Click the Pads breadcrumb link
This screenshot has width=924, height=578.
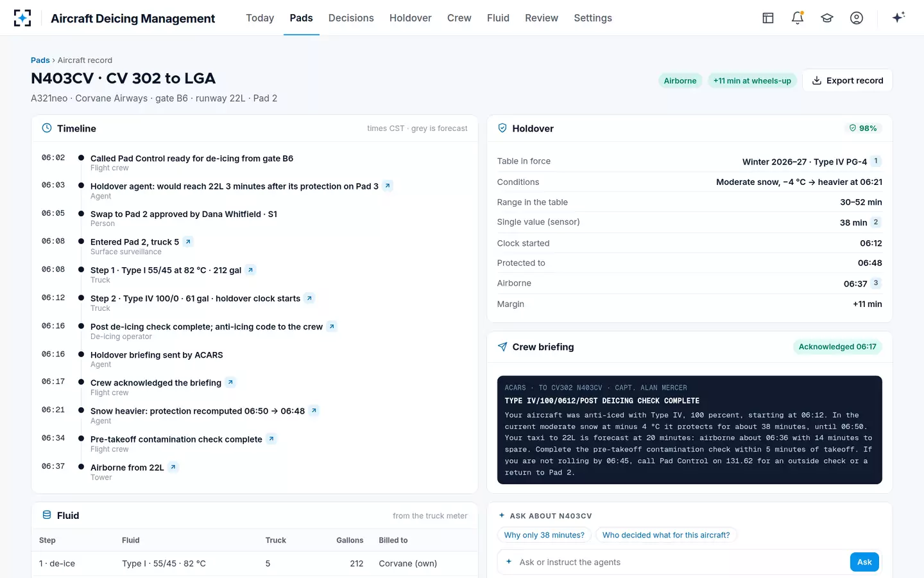(40, 60)
